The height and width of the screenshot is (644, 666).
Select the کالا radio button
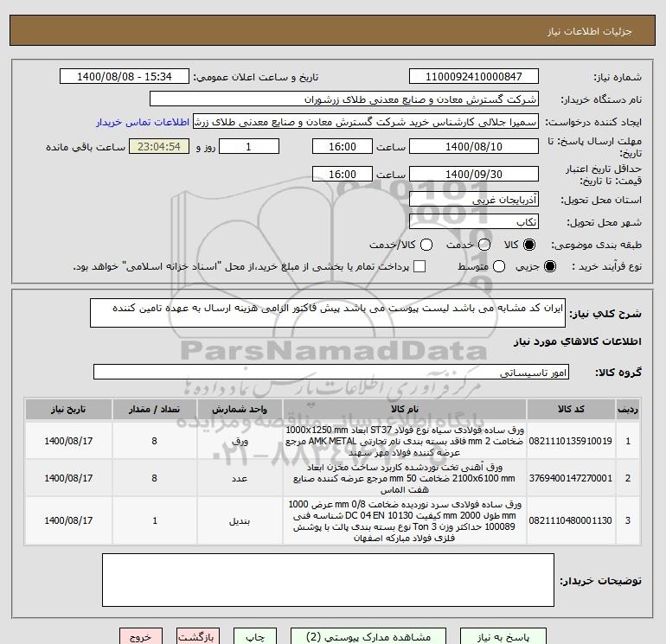click(x=529, y=245)
